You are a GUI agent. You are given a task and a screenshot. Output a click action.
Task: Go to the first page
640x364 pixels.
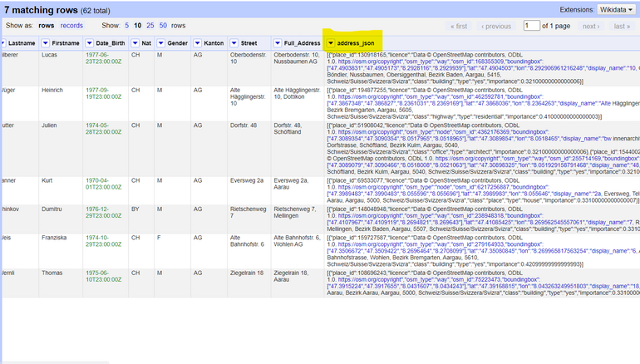458,26
